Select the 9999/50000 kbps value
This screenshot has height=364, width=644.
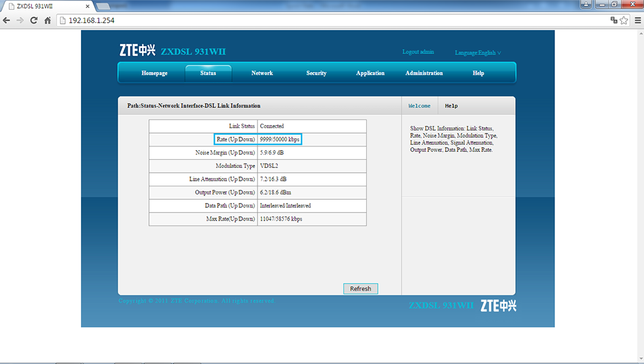coord(280,140)
